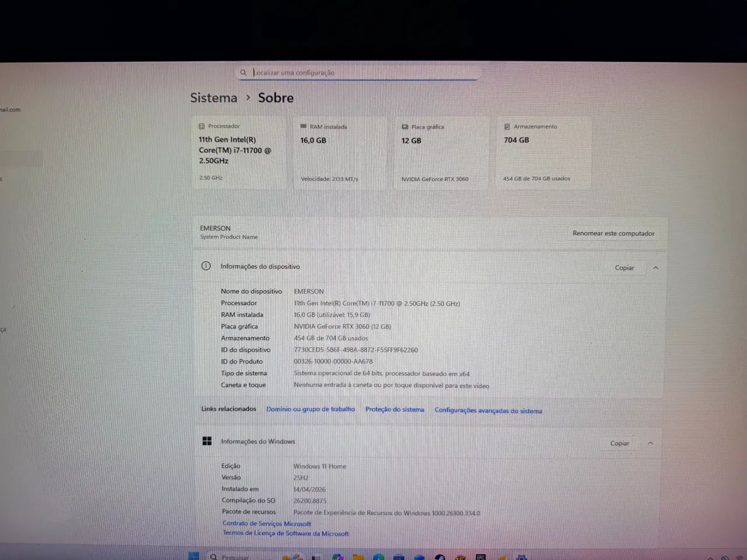
Task: Open Epic Games Launcher from the taskbar
Action: click(x=480, y=557)
